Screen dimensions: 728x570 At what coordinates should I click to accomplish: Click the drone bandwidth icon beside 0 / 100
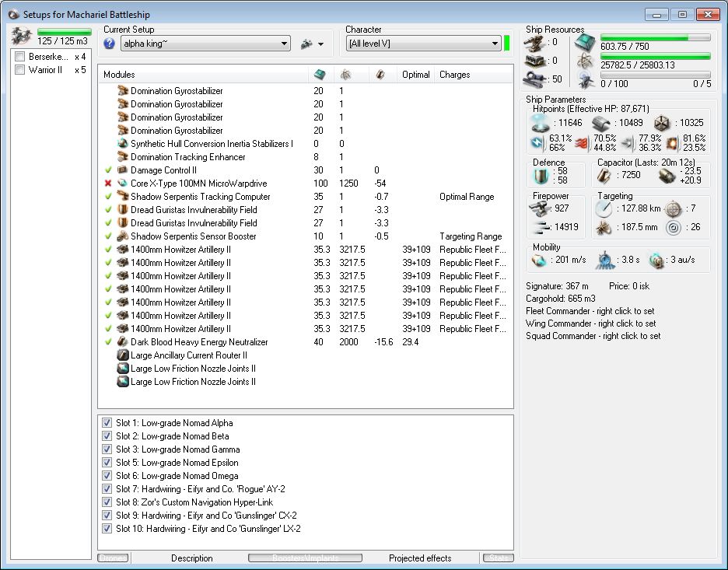(x=586, y=80)
